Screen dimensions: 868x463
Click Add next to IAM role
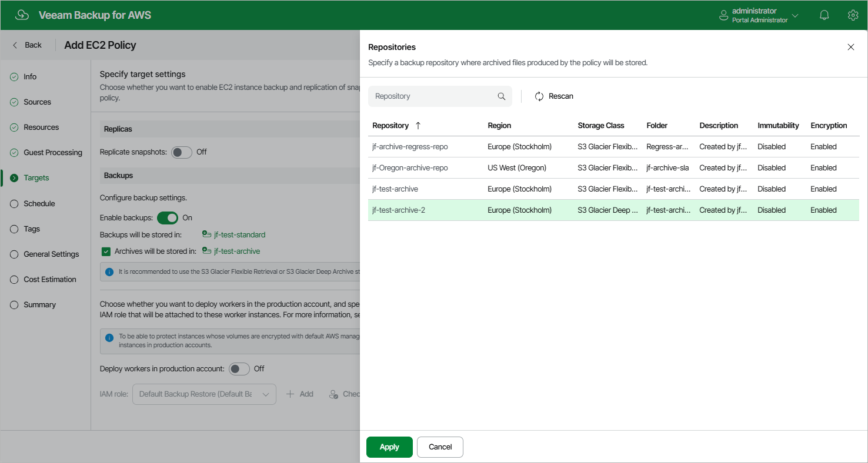tap(300, 394)
